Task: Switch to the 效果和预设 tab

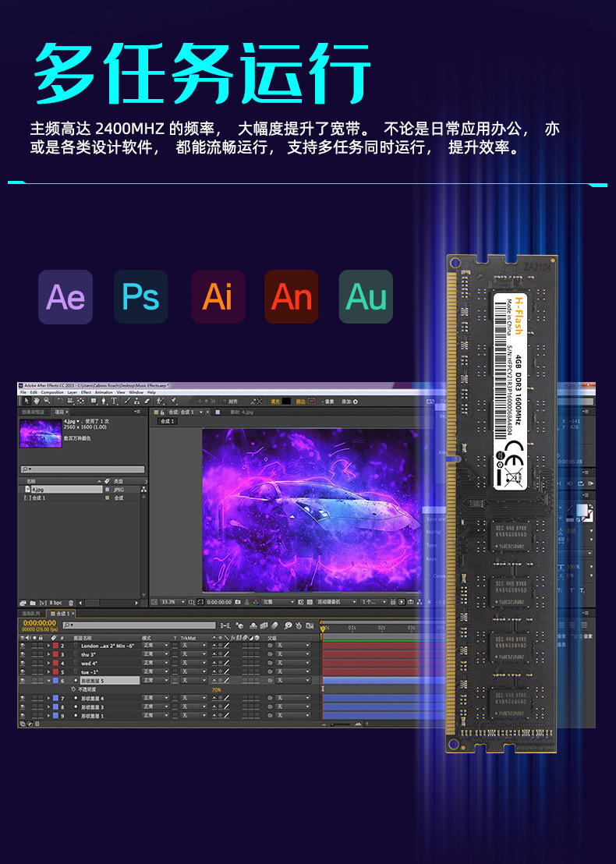Action: pyautogui.click(x=33, y=412)
